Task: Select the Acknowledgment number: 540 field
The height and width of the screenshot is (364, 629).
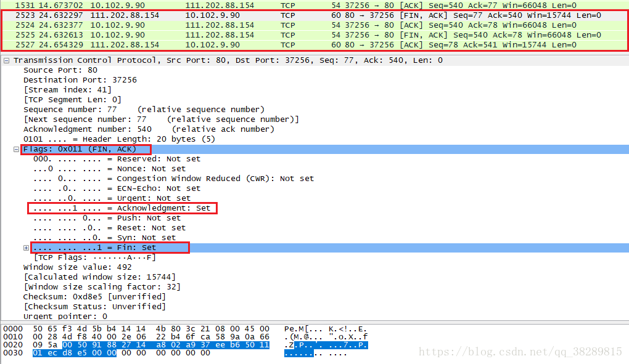Action: [x=149, y=129]
